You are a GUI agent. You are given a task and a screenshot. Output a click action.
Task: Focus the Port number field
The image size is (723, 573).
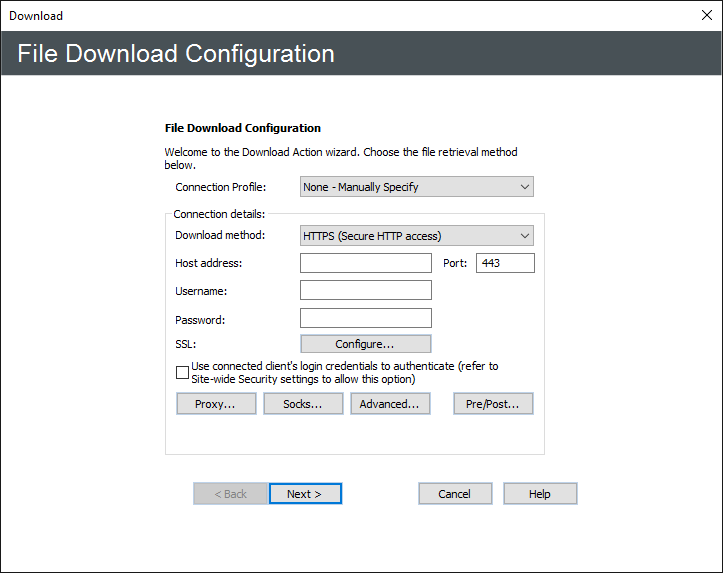[505, 263]
